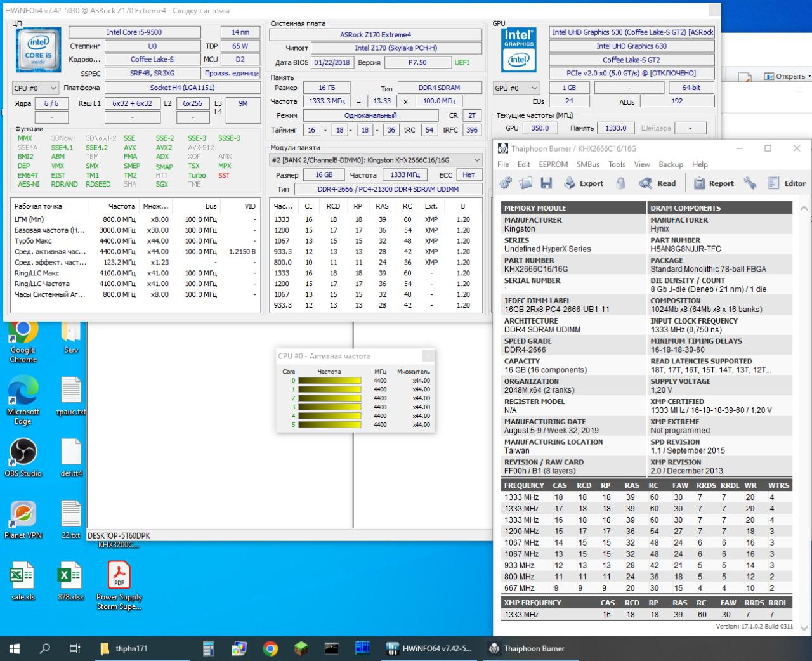Screen dimensions: 812x661
Task: Click the Thaiphoon Burner scrollbar up arrow
Action: pyautogui.click(x=804, y=208)
